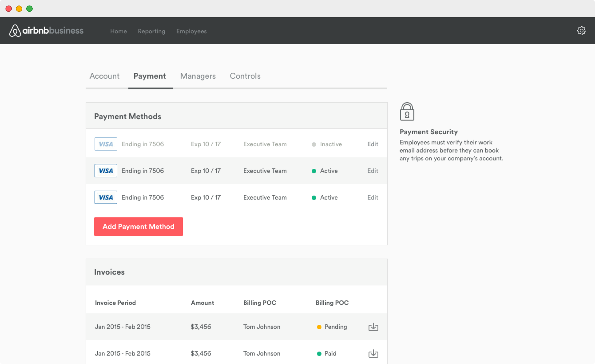This screenshot has width=595, height=364.
Task: Select Tom Johnson in the Paid invoice row
Action: 262,353
